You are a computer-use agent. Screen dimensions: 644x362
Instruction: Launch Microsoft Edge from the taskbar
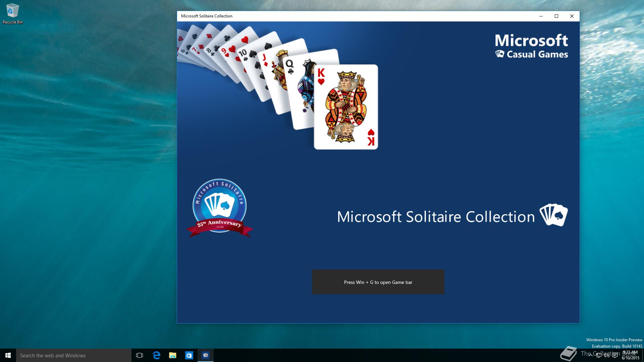coord(156,355)
